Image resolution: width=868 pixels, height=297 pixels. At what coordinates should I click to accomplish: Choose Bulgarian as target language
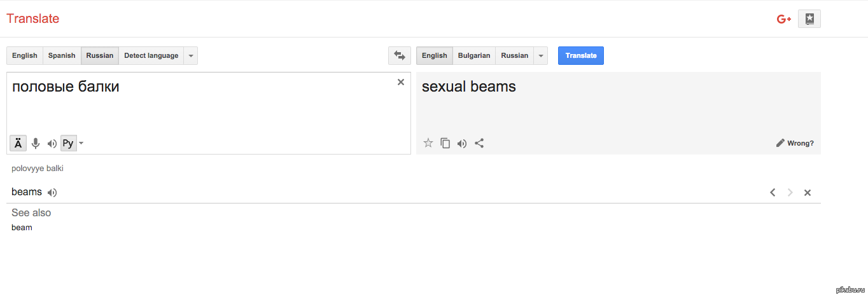474,56
